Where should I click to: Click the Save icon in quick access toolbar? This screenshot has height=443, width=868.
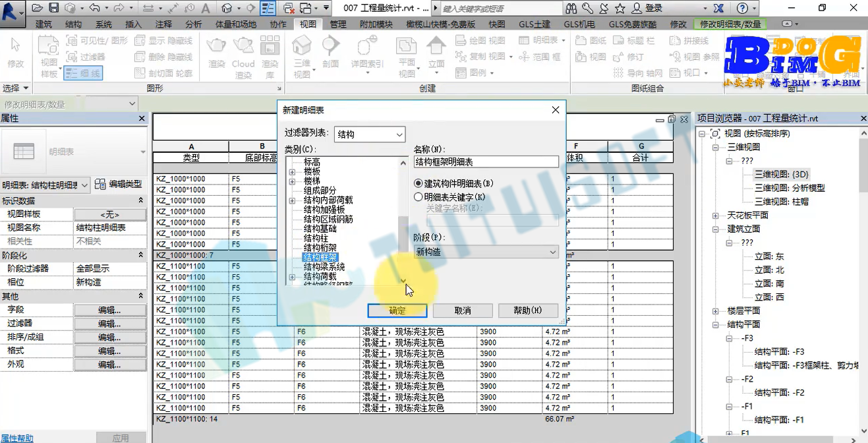(x=53, y=8)
